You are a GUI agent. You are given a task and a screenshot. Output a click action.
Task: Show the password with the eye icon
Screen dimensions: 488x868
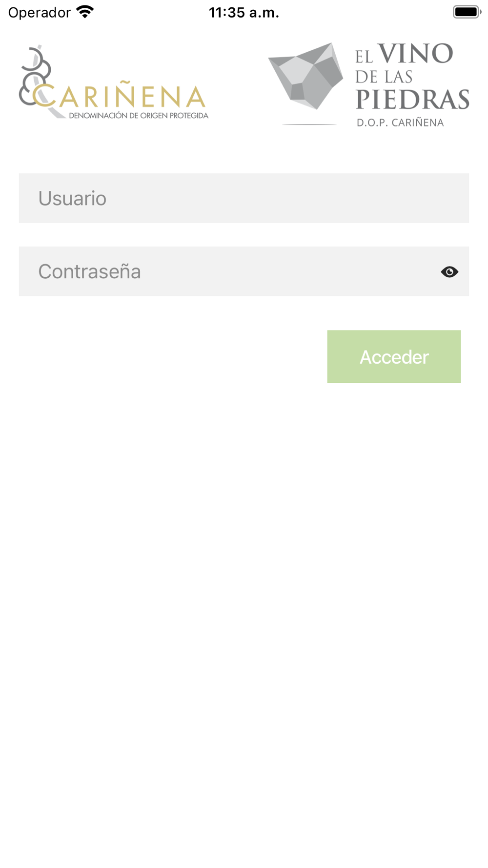449,271
